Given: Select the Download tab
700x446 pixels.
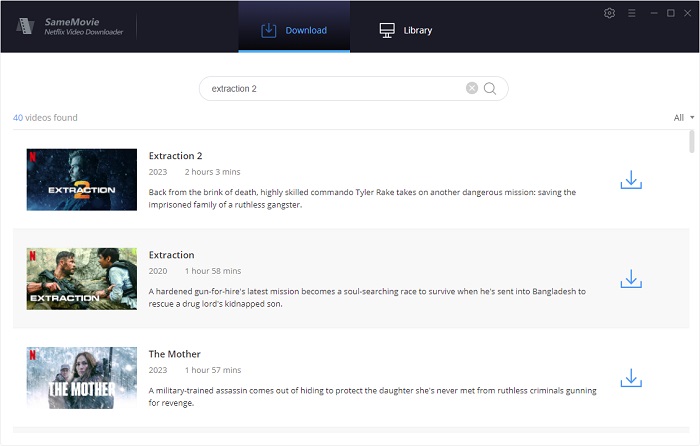Looking at the screenshot, I should coord(294,30).
